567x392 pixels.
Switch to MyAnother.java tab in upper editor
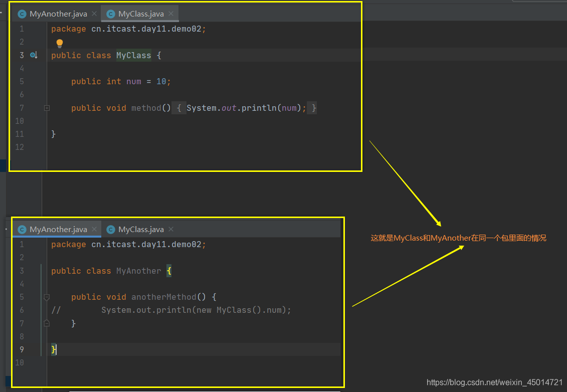tap(58, 14)
